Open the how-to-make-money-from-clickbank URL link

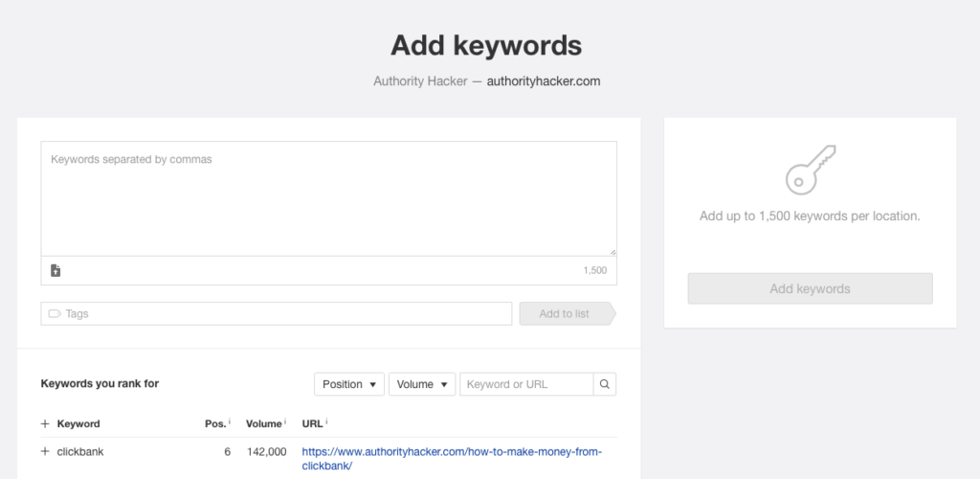[452, 459]
